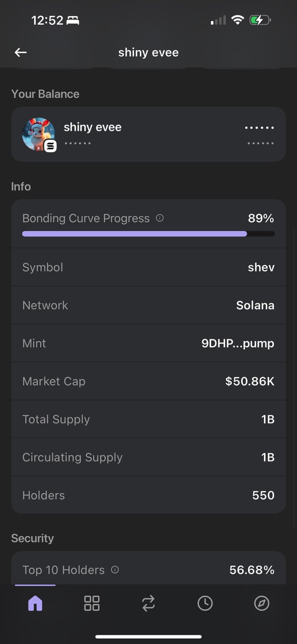Tap the back arrow icon

point(21,52)
